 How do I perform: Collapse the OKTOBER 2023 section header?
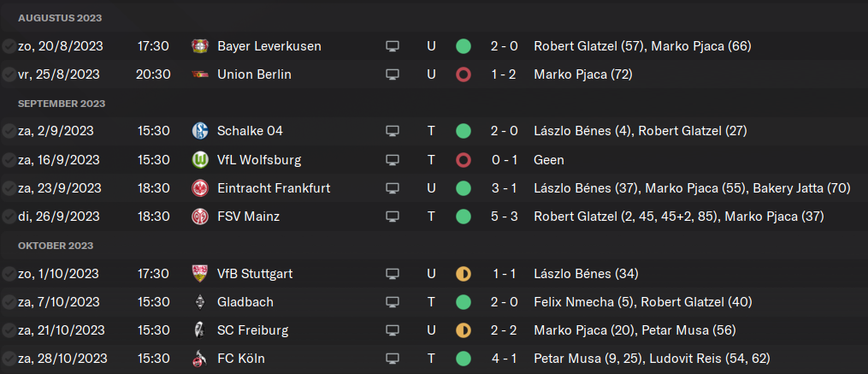[57, 246]
